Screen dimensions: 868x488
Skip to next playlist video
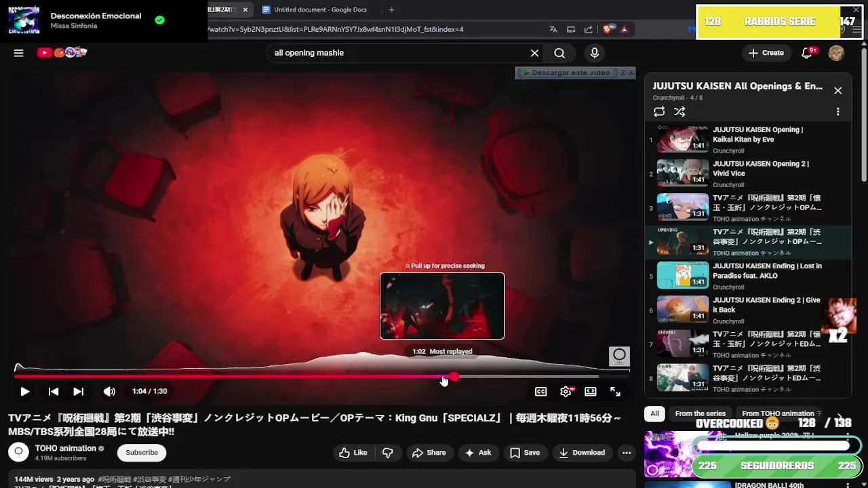click(79, 391)
